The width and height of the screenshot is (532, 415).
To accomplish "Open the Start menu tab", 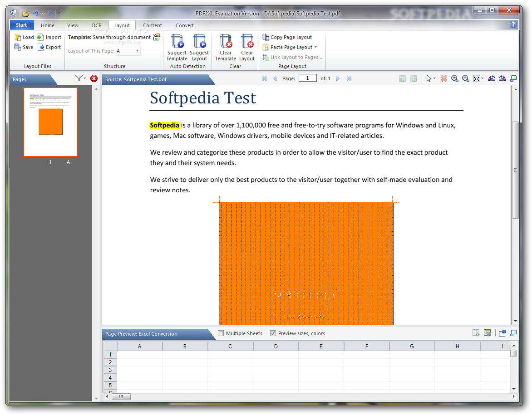I will [x=21, y=25].
